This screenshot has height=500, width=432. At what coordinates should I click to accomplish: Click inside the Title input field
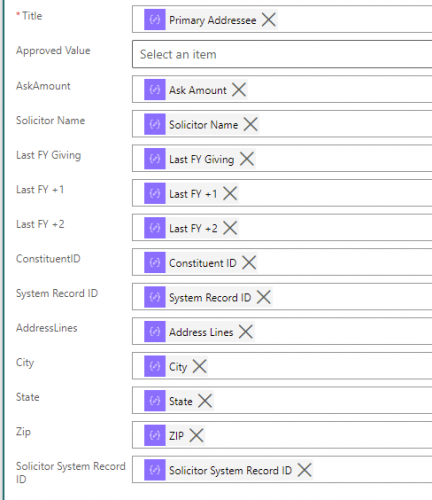pyautogui.click(x=353, y=20)
